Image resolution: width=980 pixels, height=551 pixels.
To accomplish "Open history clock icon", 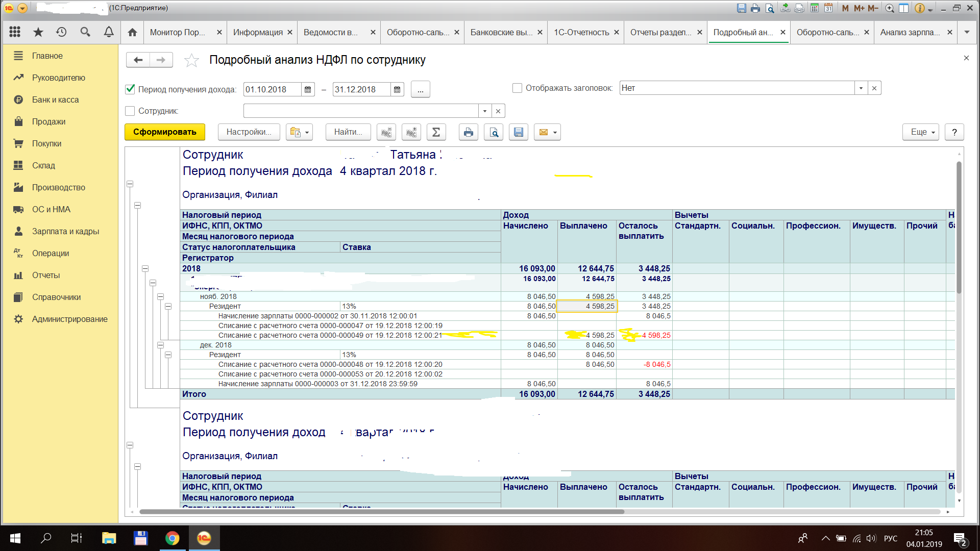I will click(61, 32).
